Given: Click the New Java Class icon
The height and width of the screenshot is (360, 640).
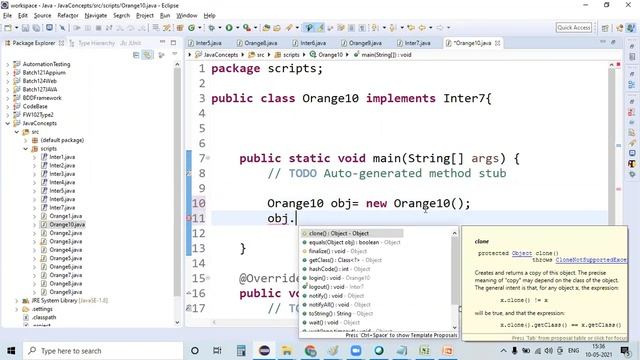Looking at the screenshot, I should pyautogui.click(x=191, y=28).
